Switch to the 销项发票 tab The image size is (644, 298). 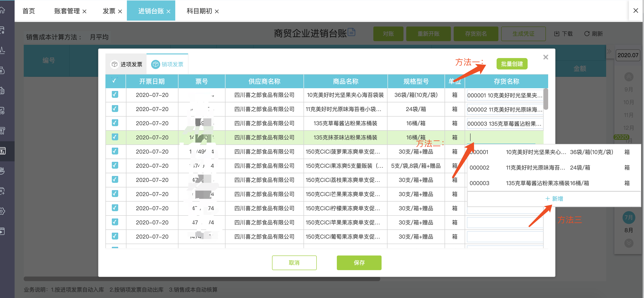point(167,64)
